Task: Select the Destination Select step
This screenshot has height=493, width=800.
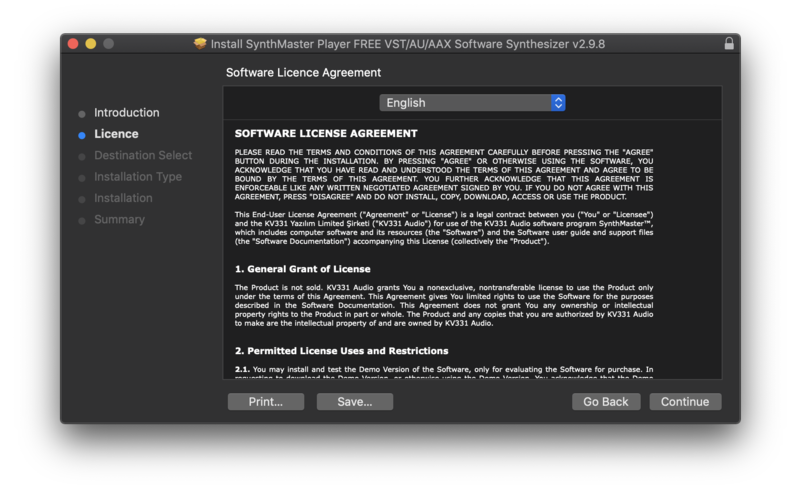Action: [x=143, y=155]
